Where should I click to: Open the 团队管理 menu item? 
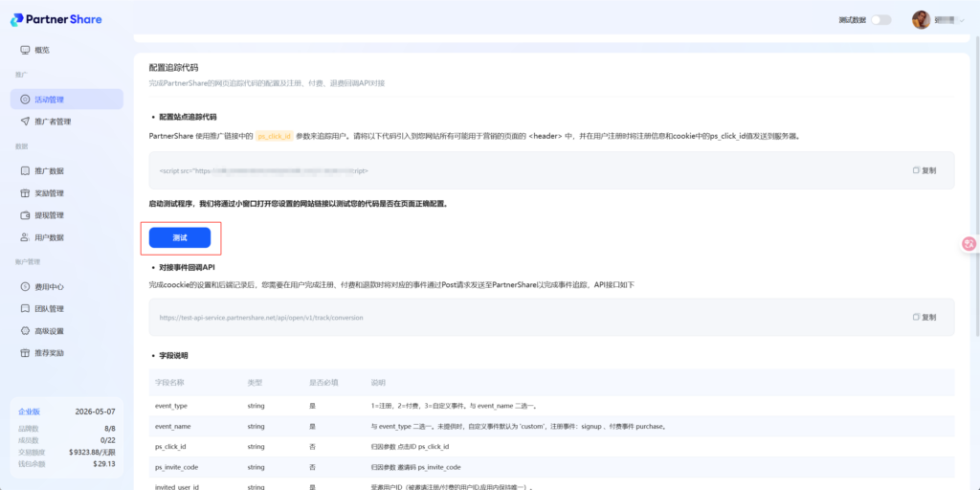(49, 309)
